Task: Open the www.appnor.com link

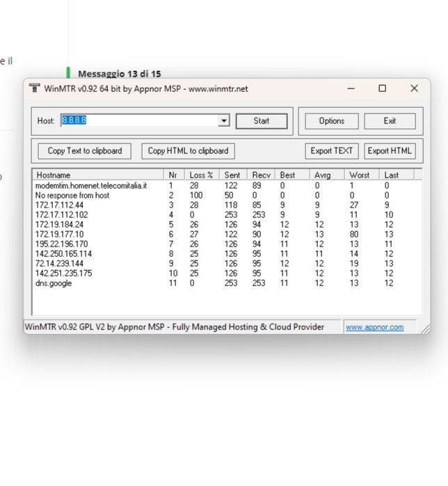Action: [375, 327]
